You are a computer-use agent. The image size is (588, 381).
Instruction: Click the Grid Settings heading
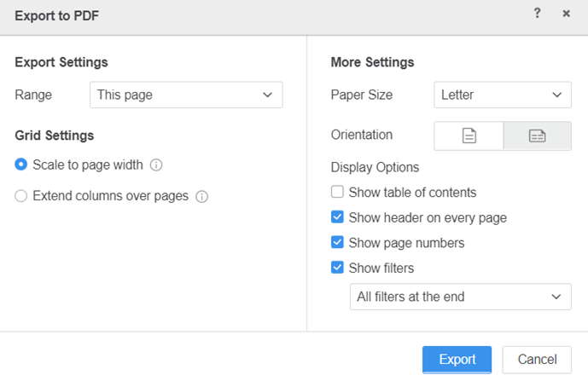tap(55, 135)
